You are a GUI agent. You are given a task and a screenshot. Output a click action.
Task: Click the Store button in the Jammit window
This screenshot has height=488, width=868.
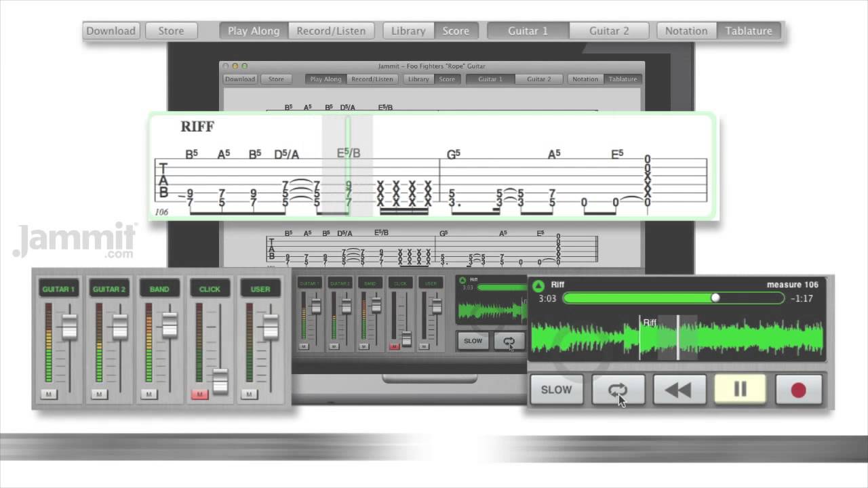(276, 79)
